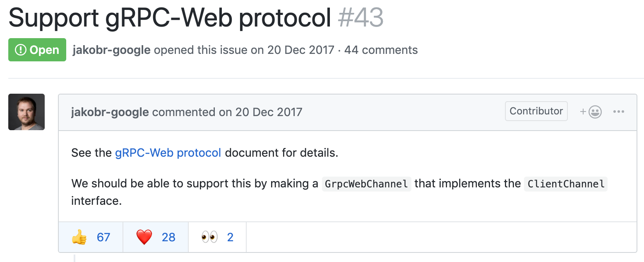Click the Contributor badge label
This screenshot has height=262, width=644.
[536, 111]
